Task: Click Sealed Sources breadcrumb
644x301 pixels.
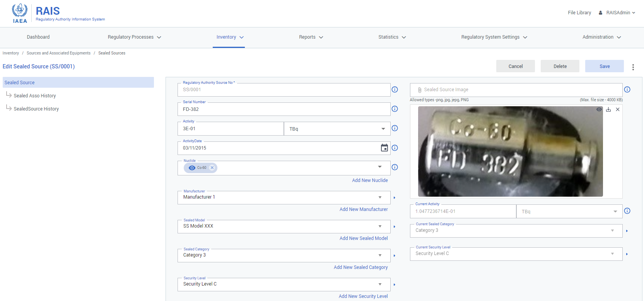Action: (x=112, y=53)
